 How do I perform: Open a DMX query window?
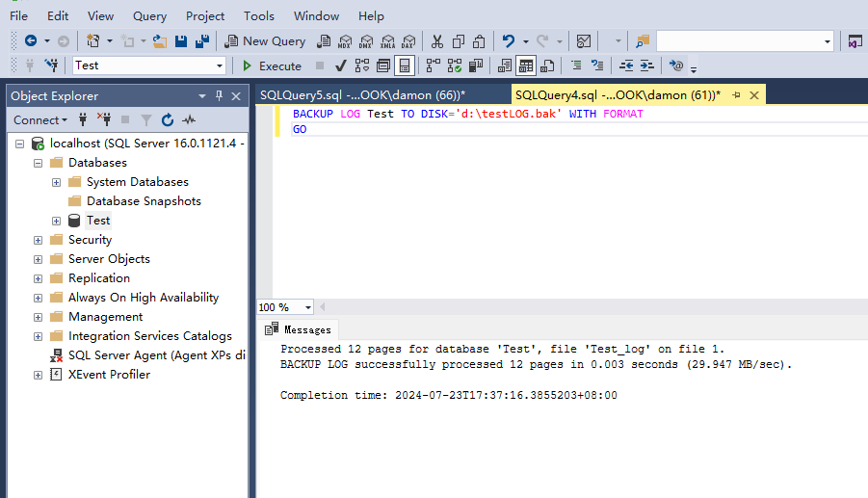366,41
